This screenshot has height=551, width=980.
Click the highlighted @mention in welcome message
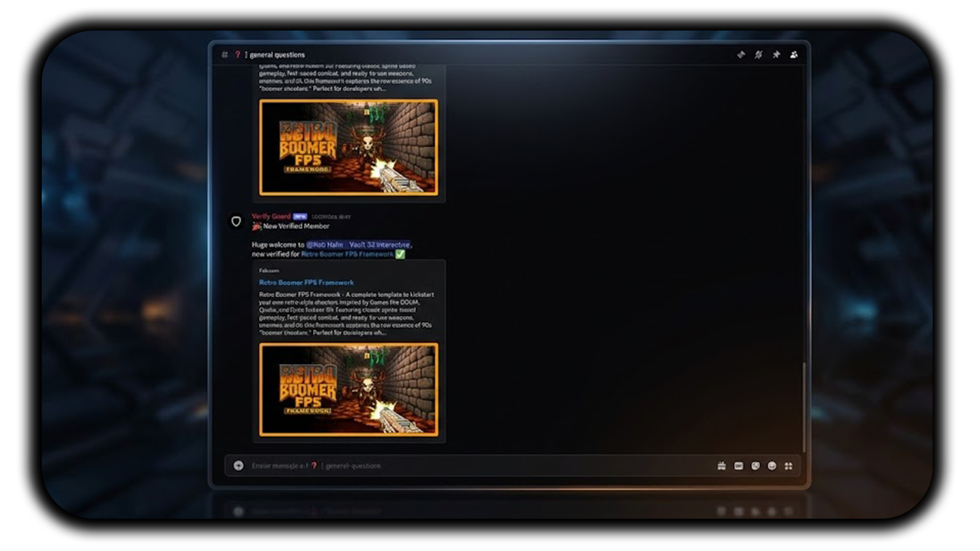358,244
